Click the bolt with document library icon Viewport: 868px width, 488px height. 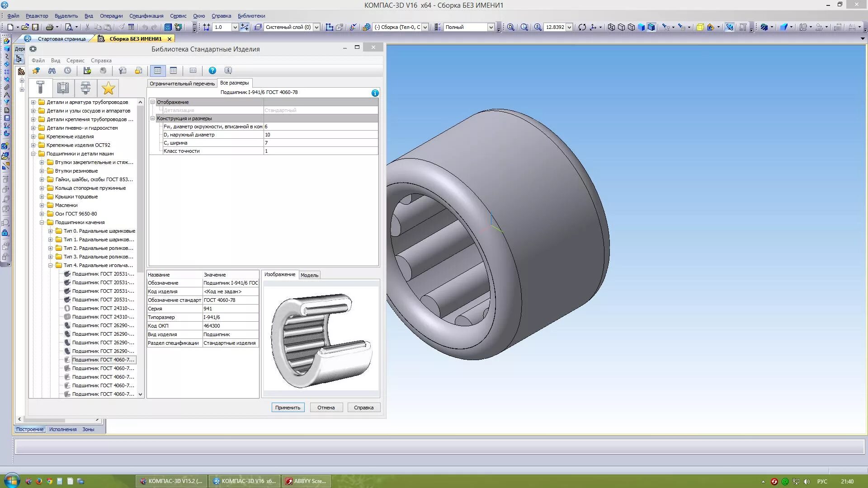pyautogui.click(x=122, y=70)
